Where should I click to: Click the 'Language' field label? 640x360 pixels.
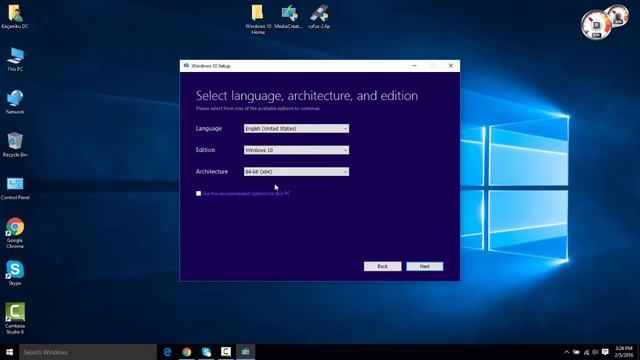[209, 129]
